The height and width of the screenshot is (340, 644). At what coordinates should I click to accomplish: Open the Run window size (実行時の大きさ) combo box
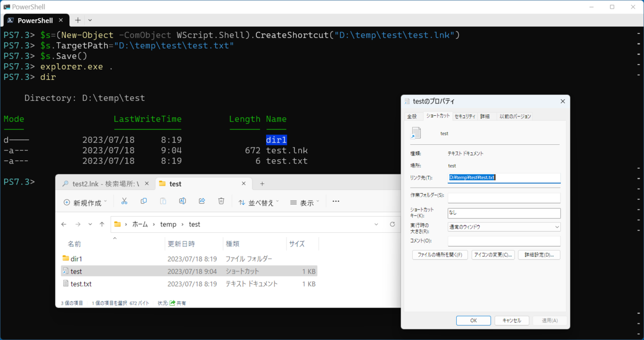coord(504,227)
